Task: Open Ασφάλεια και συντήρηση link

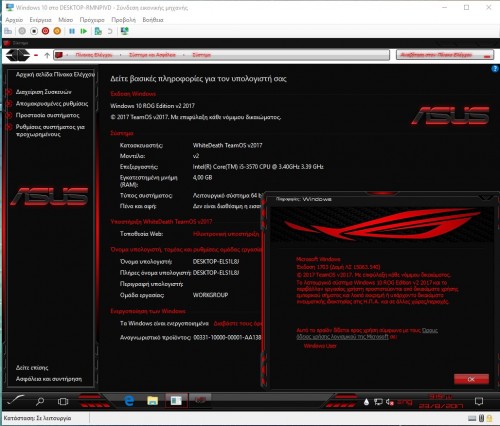Action: [49, 379]
